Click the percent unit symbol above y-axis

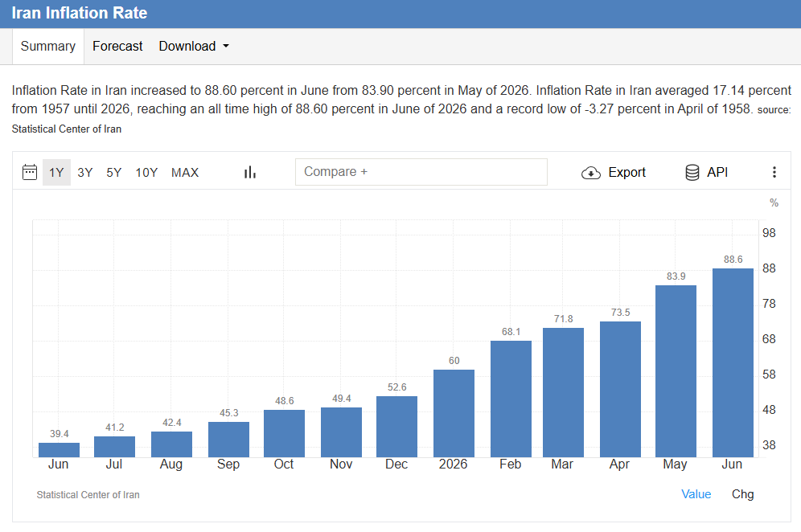pyautogui.click(x=774, y=203)
